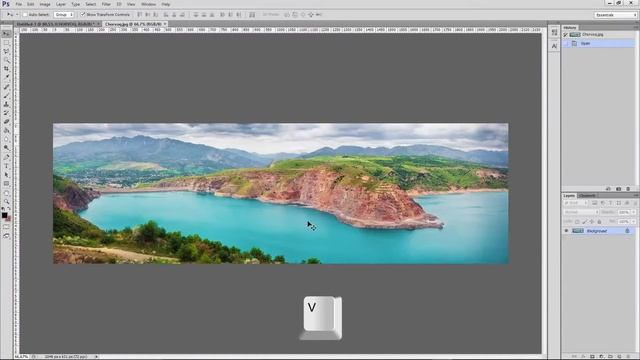Select the Path Selection tool
The width and height of the screenshot is (640, 360).
pos(6,175)
